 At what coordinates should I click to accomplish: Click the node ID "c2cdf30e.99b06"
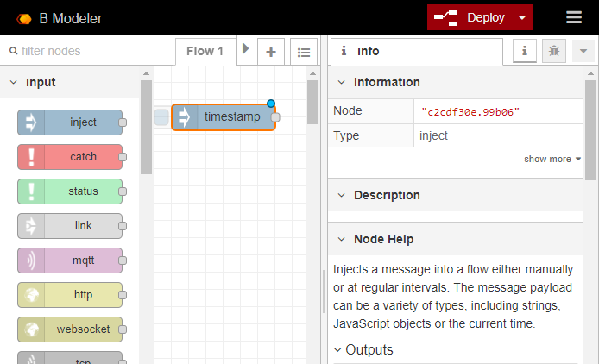click(470, 112)
